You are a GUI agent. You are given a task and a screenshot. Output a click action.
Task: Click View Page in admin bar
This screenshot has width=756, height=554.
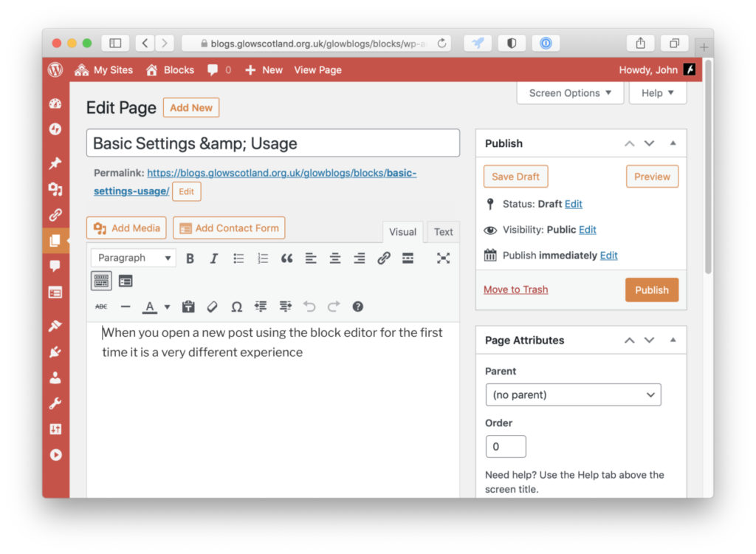pyautogui.click(x=317, y=70)
